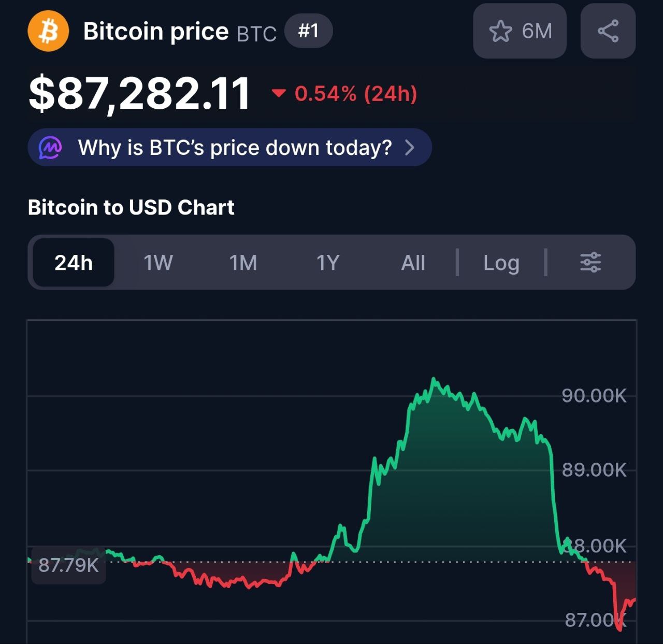Viewport: 663px width, 644px height.
Task: Toggle Log scale on the chart
Action: [x=501, y=263]
